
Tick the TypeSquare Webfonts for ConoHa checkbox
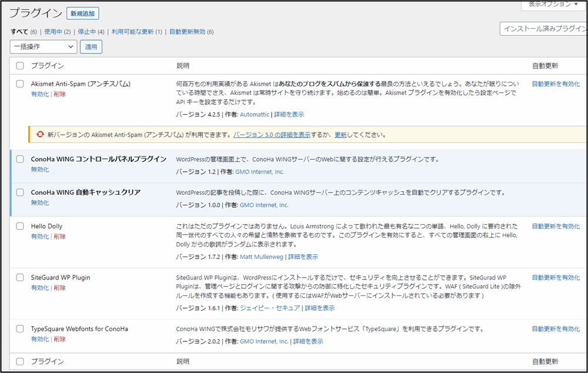point(20,329)
